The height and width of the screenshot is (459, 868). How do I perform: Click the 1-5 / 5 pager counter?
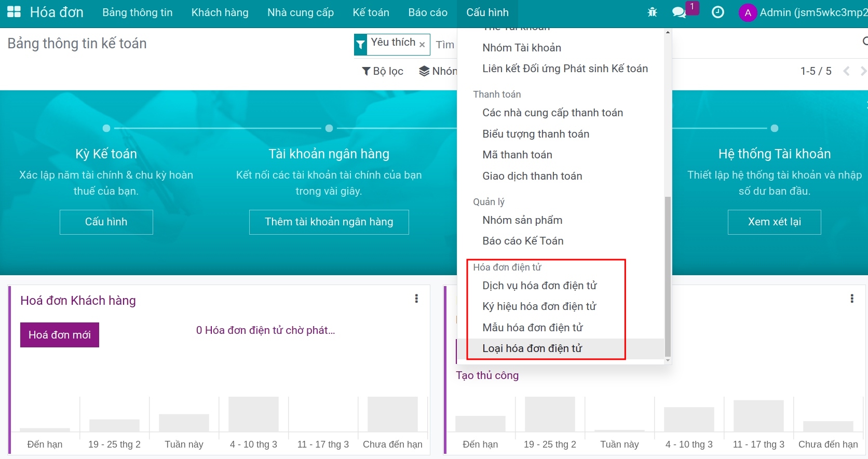[816, 71]
